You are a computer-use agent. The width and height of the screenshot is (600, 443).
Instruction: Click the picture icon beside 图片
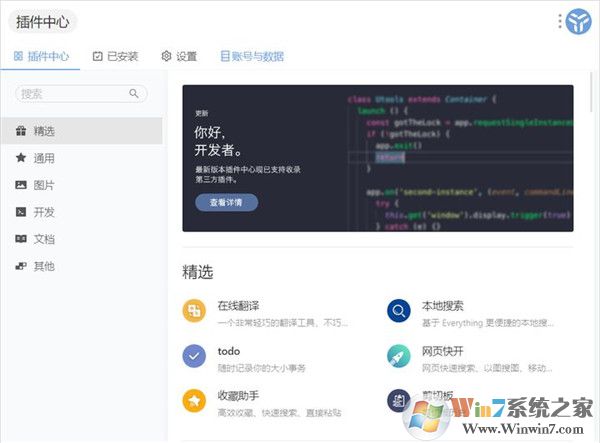coord(21,185)
